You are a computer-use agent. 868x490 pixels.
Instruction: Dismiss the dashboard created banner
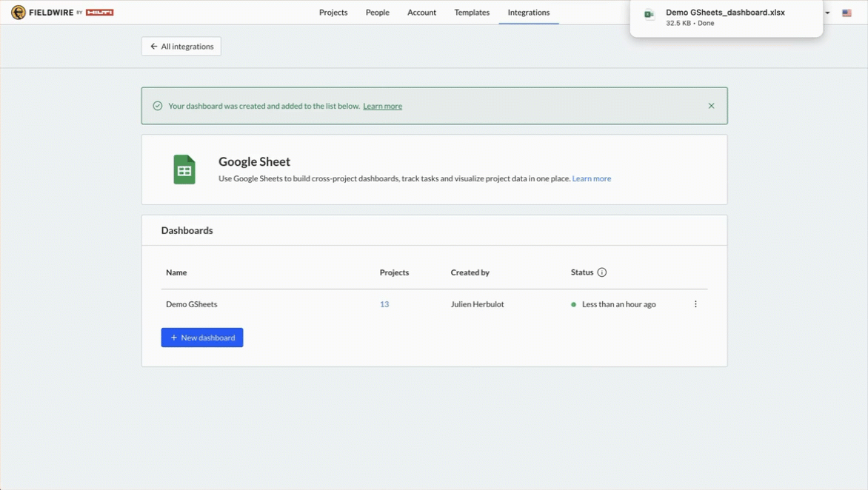(x=711, y=106)
